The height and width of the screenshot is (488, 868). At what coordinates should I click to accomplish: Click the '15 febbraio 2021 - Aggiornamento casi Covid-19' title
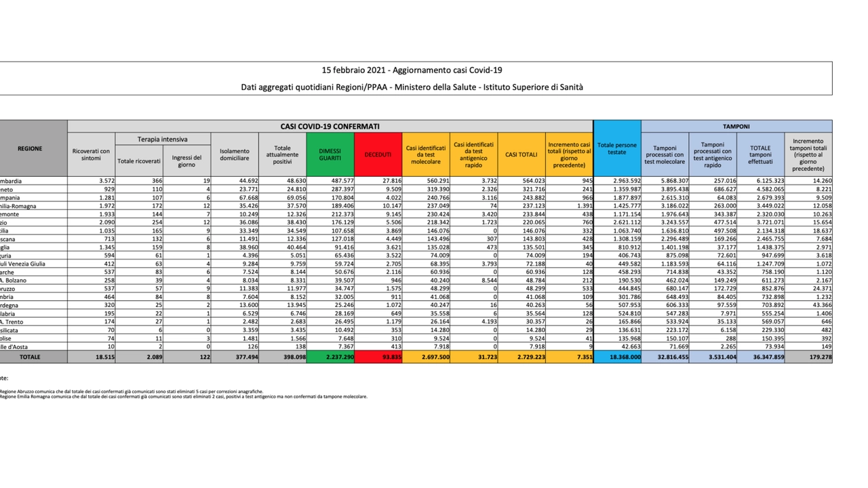point(412,70)
